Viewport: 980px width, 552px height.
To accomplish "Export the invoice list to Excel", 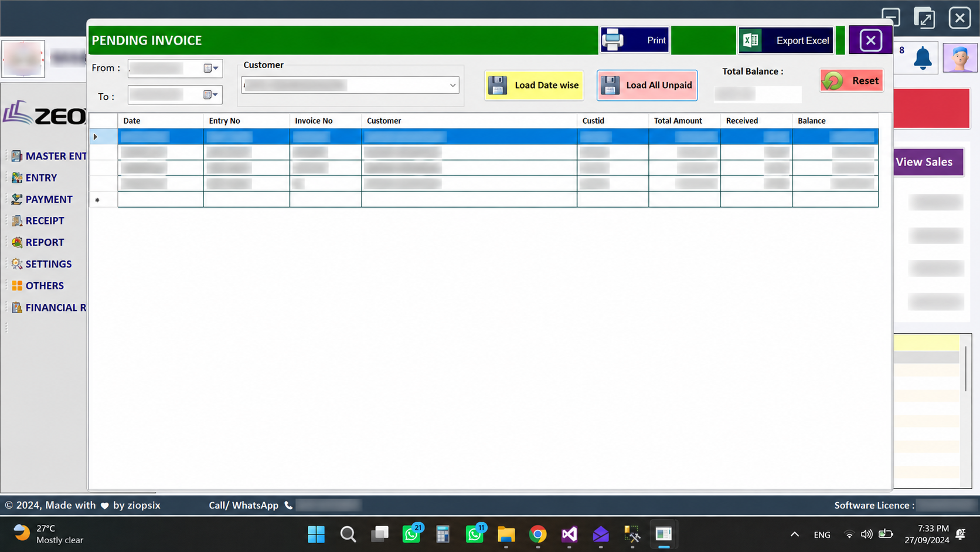I will (x=786, y=40).
